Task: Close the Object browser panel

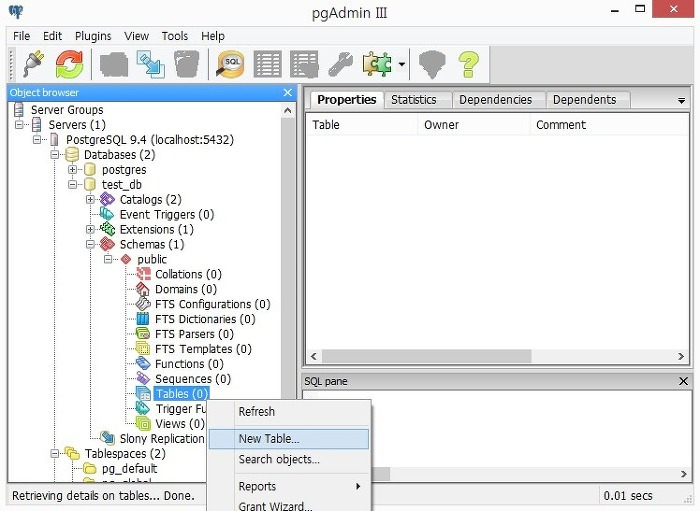Action: pos(288,92)
